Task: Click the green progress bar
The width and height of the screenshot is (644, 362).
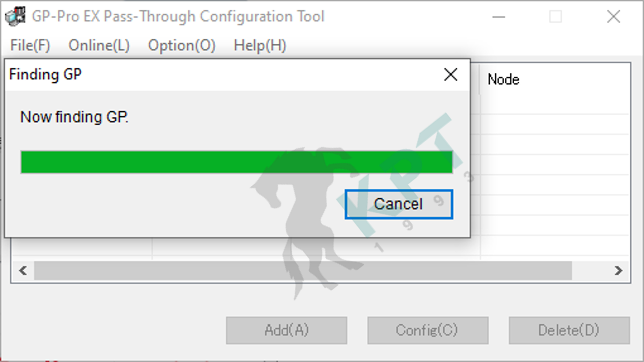Action: click(237, 162)
